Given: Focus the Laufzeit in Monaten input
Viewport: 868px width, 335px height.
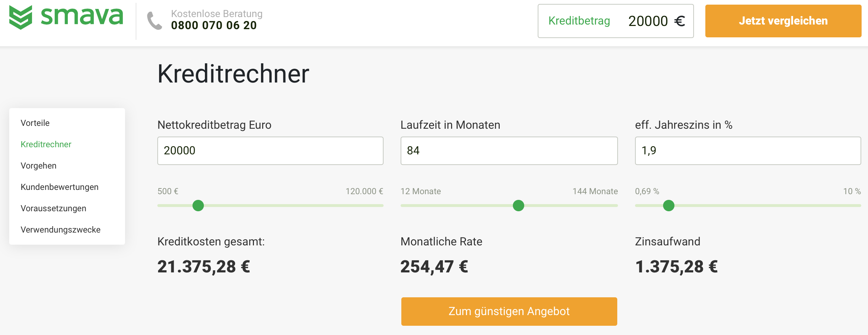Looking at the screenshot, I should (x=509, y=151).
